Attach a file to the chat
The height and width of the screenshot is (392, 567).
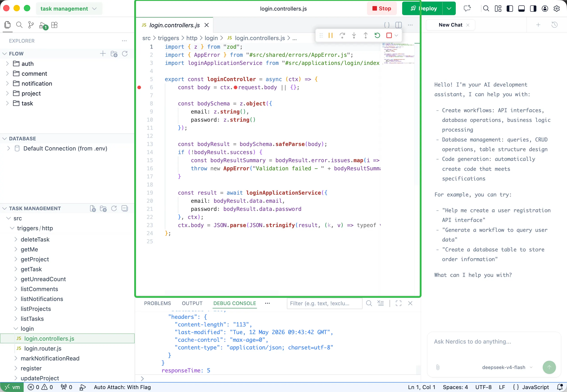(x=438, y=367)
